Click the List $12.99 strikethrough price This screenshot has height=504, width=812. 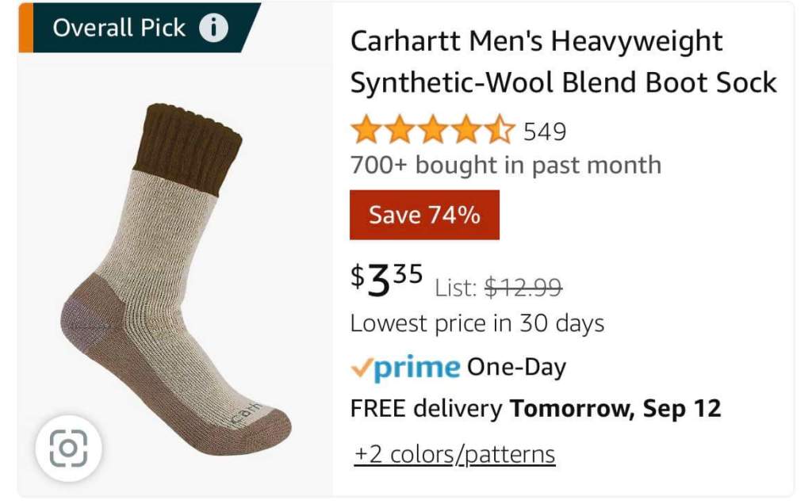tap(499, 288)
